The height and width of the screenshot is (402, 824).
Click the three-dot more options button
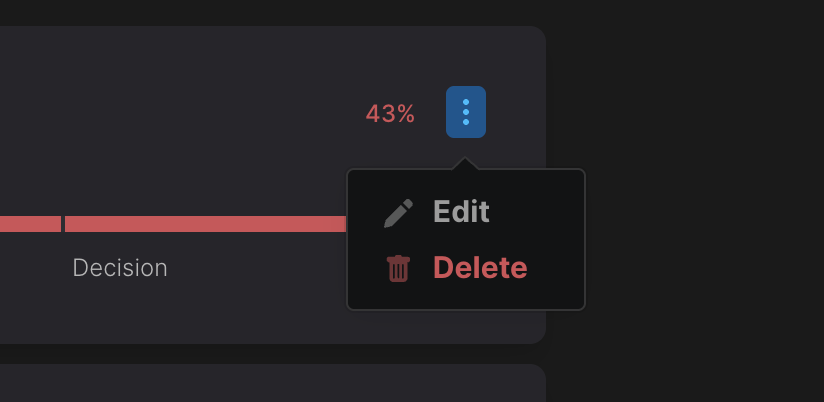point(466,112)
